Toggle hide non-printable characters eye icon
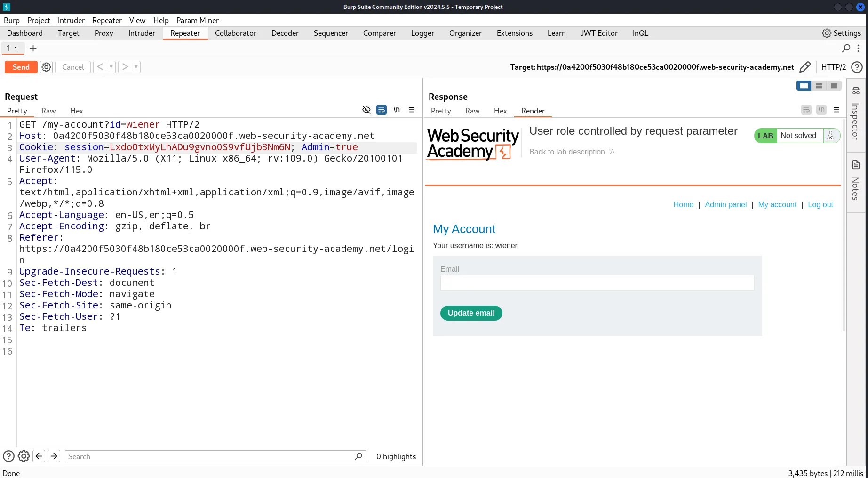This screenshot has width=868, height=478. click(366, 110)
